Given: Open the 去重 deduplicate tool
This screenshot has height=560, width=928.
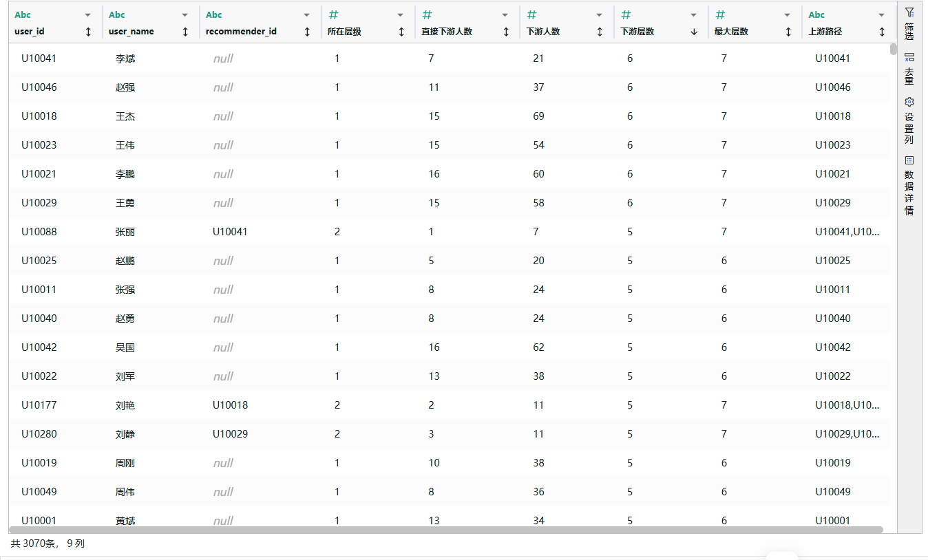Looking at the screenshot, I should point(909,68).
